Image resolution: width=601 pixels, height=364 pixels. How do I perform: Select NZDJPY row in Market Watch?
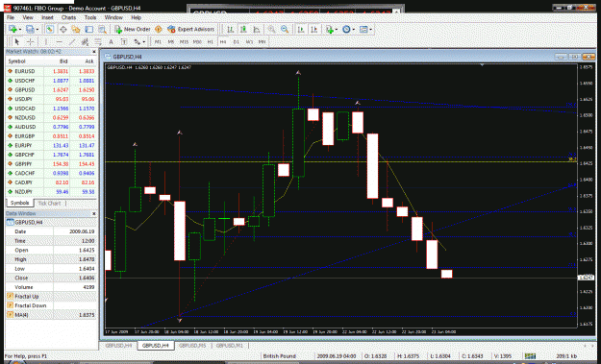click(x=51, y=192)
